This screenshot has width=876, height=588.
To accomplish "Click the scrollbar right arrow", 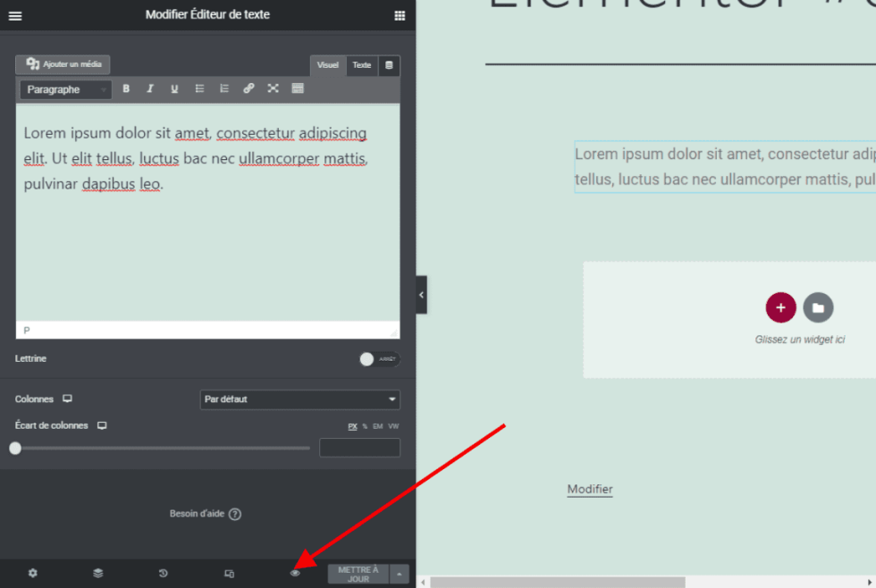I will click(869, 583).
